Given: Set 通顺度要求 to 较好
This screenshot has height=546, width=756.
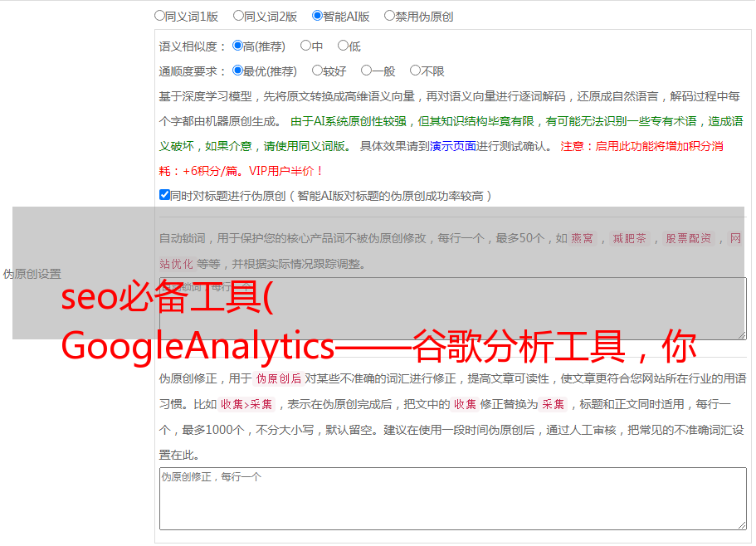Looking at the screenshot, I should click(317, 71).
